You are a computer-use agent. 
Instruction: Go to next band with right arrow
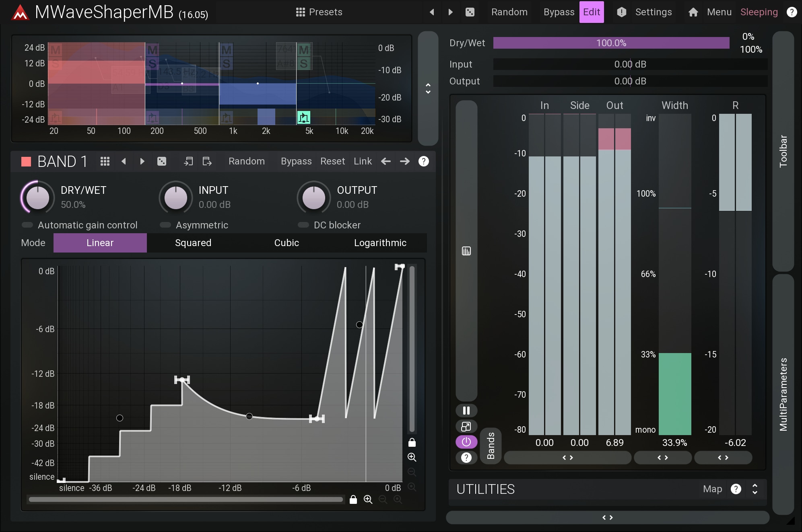(x=405, y=161)
